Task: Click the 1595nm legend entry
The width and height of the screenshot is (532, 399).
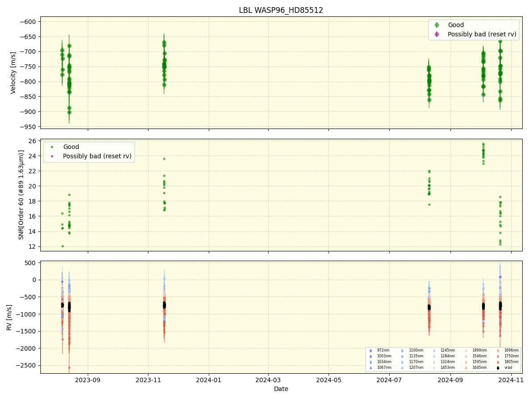Action: coord(479,362)
